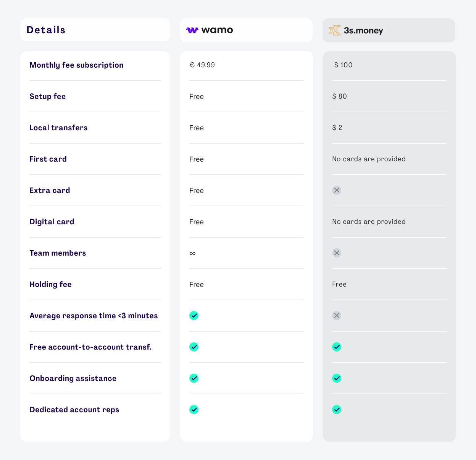
Task: Select the Local transfers row label
Action: click(x=58, y=128)
